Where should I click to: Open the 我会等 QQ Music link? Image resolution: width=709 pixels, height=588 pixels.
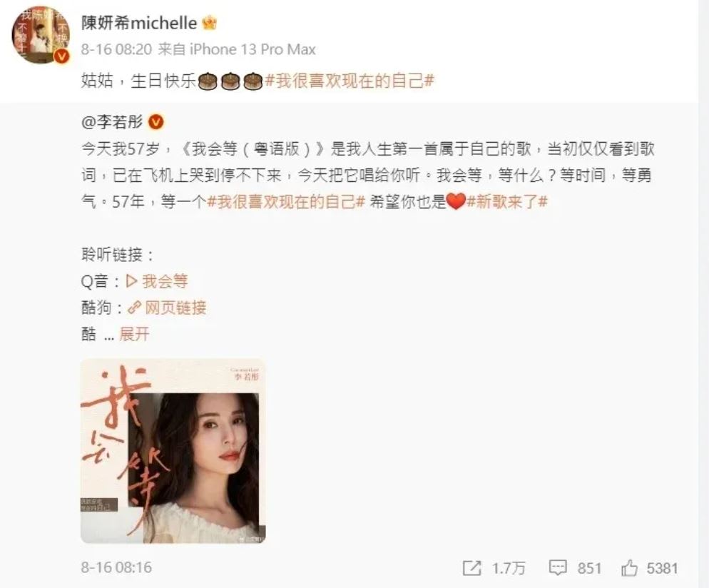click(x=165, y=281)
